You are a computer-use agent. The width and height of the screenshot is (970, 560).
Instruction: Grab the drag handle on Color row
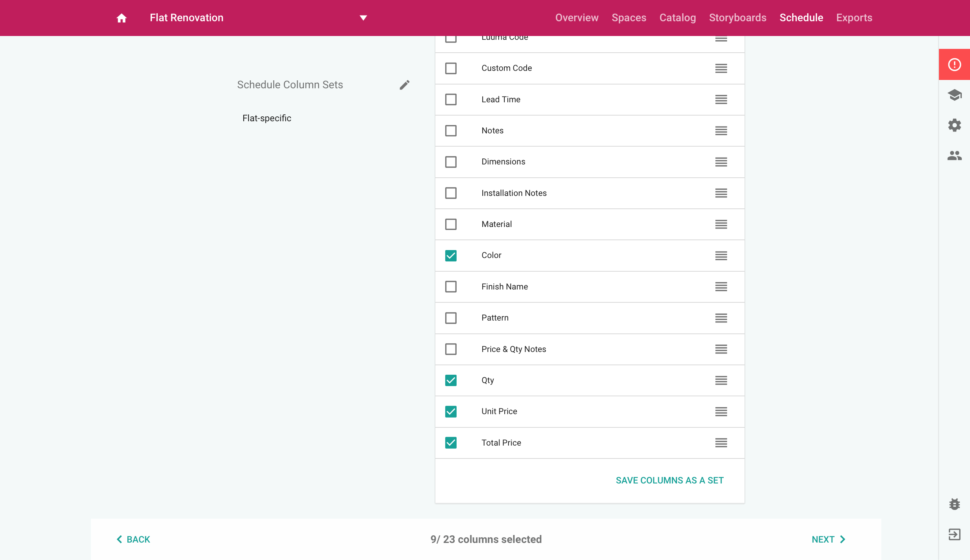tap(721, 255)
